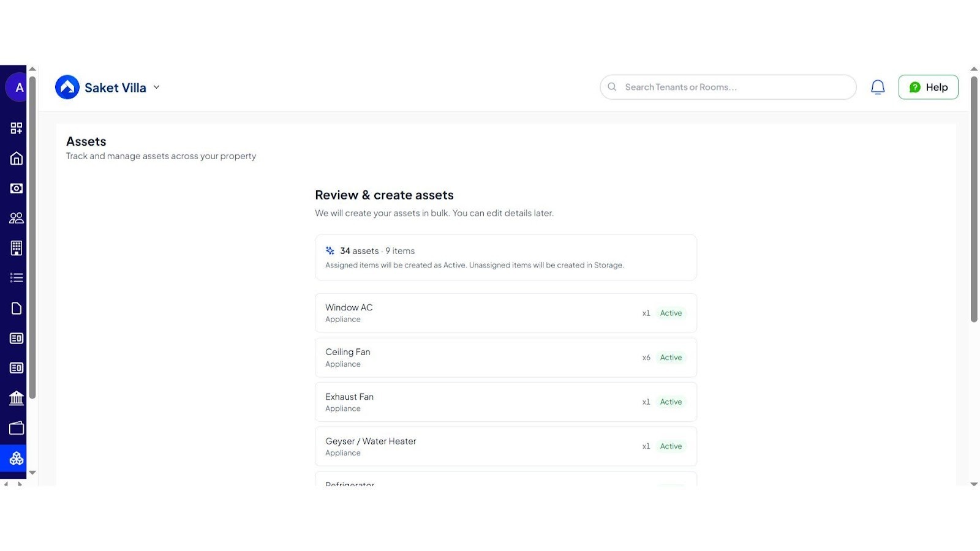The image size is (980, 551).
Task: Click the blank document icon in sidebar
Action: pos(16,308)
